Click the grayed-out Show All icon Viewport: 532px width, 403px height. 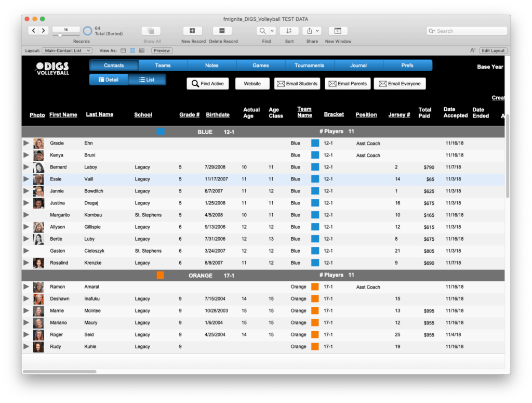pyautogui.click(x=151, y=31)
